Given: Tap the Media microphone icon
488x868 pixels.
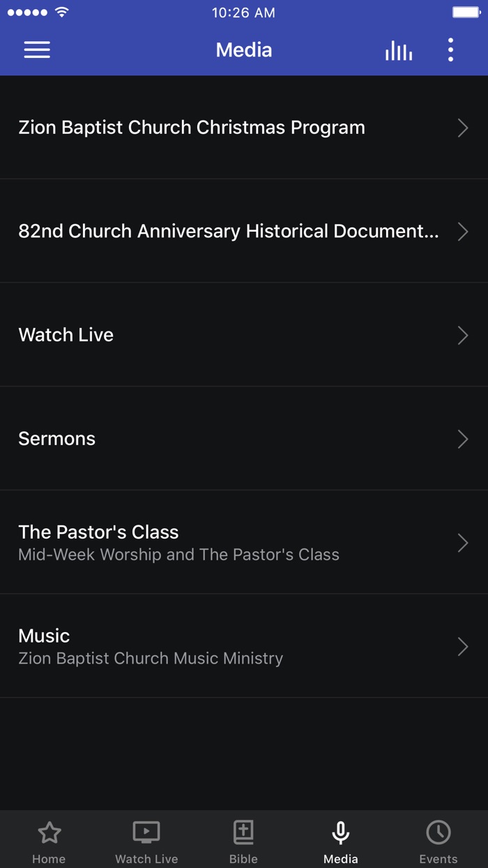Looking at the screenshot, I should tap(340, 832).
